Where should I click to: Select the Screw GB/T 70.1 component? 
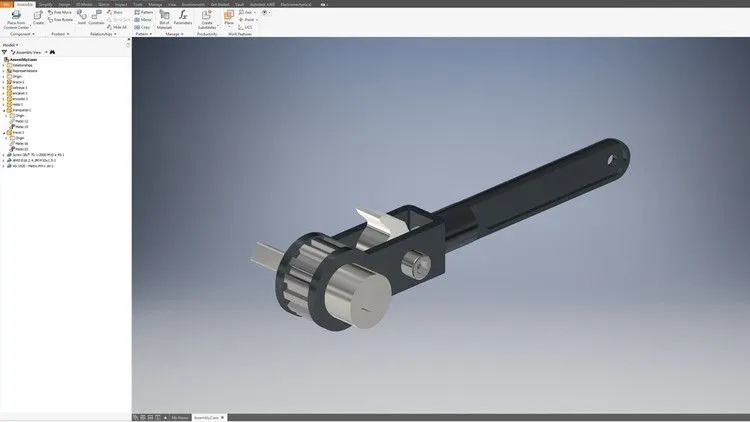[x=37, y=155]
